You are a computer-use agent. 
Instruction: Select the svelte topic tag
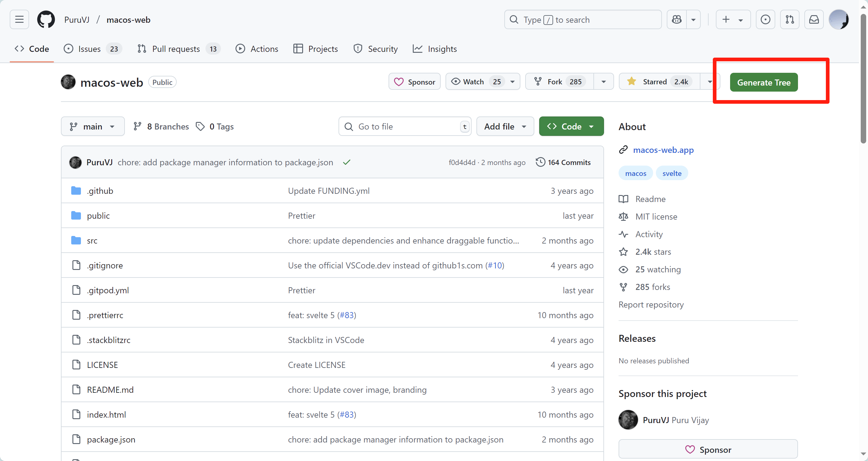pyautogui.click(x=672, y=173)
